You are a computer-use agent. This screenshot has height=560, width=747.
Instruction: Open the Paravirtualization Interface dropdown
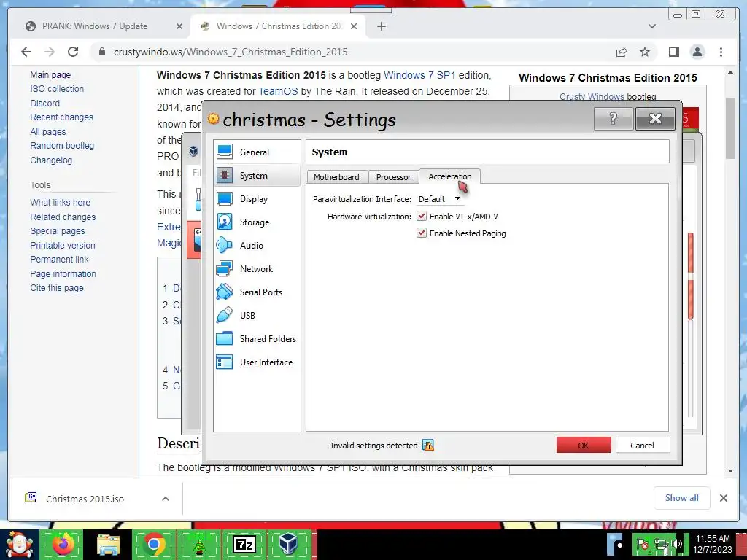pyautogui.click(x=439, y=198)
